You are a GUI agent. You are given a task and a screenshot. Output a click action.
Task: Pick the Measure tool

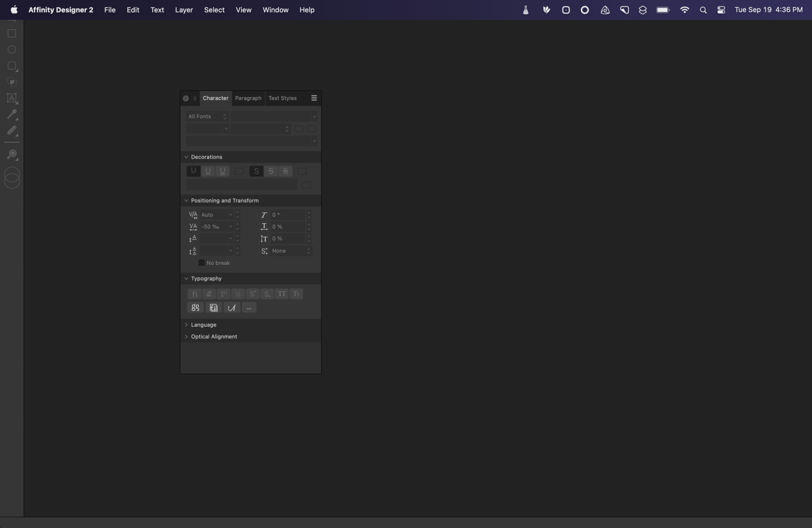pos(11,131)
